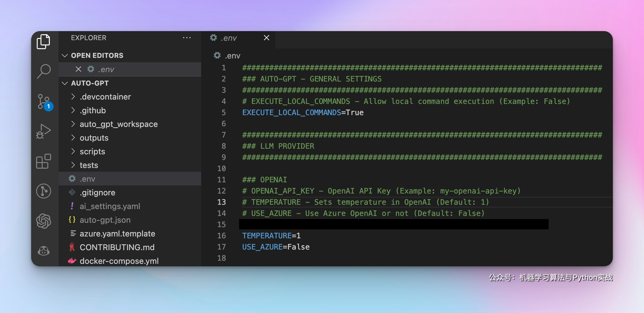Click the redacted line 15 in the editor
This screenshot has width=644, height=313.
(x=394, y=224)
